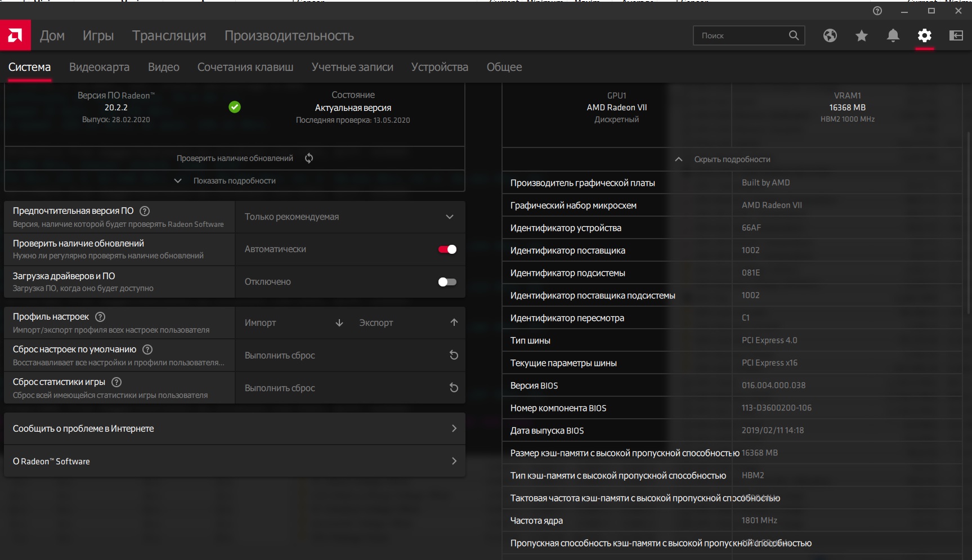This screenshot has width=972, height=560.
Task: Click Выполнить сброс for game statistics
Action: click(x=350, y=388)
